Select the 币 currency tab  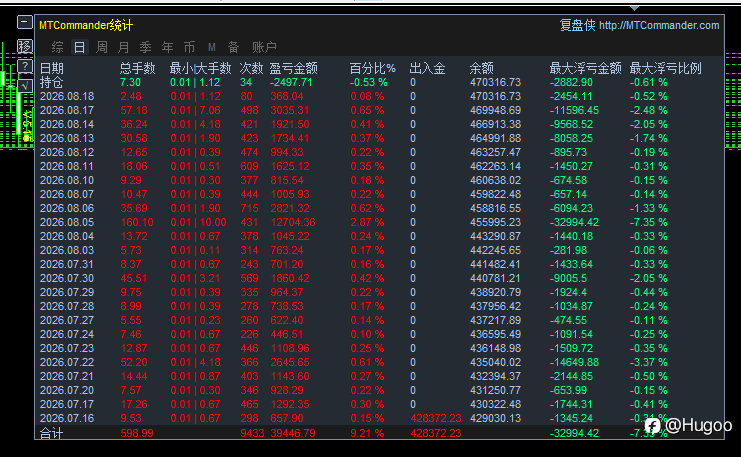tap(190, 47)
